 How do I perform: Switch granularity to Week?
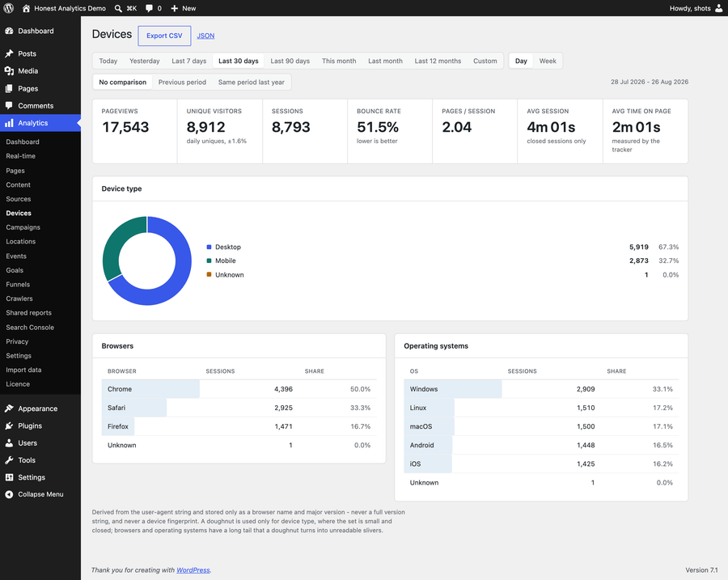click(x=548, y=61)
